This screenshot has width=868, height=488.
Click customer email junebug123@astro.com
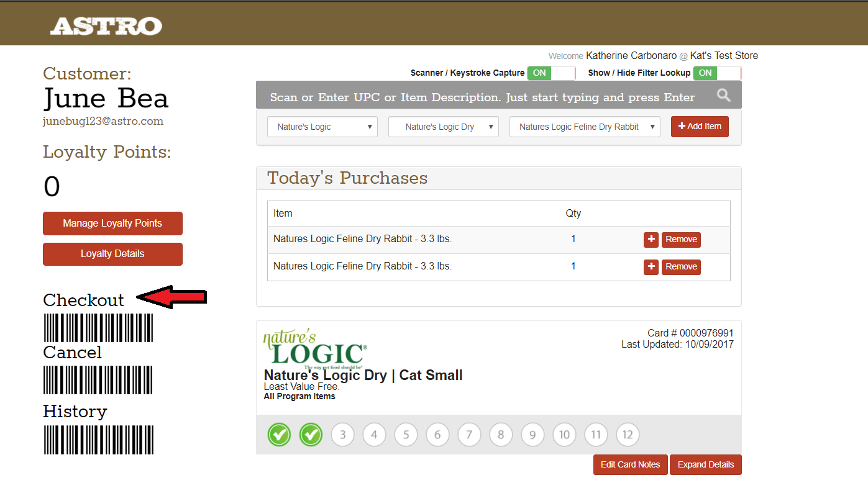(x=103, y=121)
